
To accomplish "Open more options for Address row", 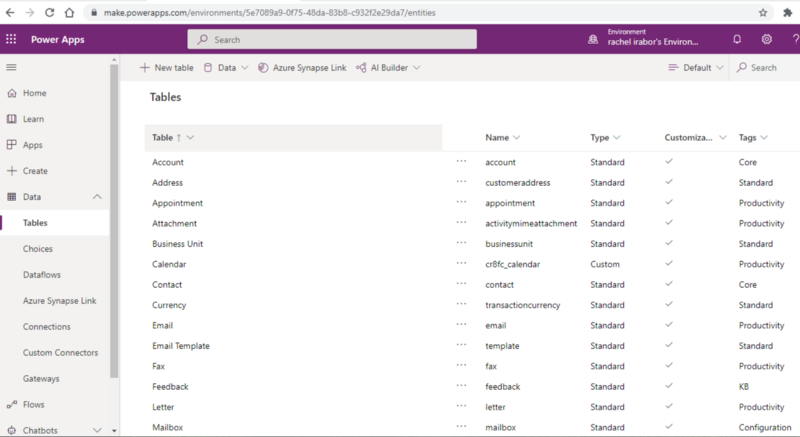I will (x=461, y=182).
